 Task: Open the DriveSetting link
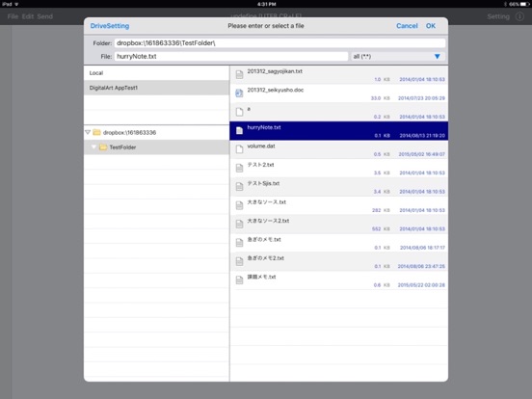pos(110,26)
